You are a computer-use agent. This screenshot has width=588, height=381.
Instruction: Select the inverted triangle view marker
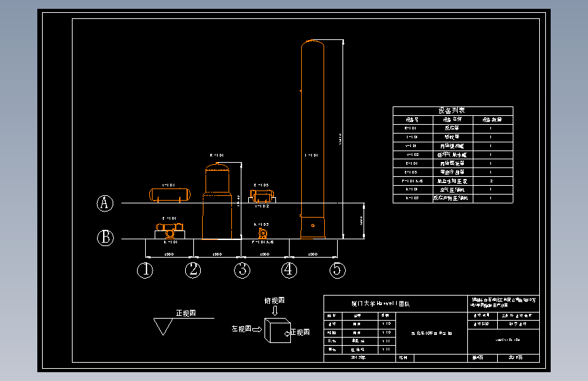click(x=163, y=326)
